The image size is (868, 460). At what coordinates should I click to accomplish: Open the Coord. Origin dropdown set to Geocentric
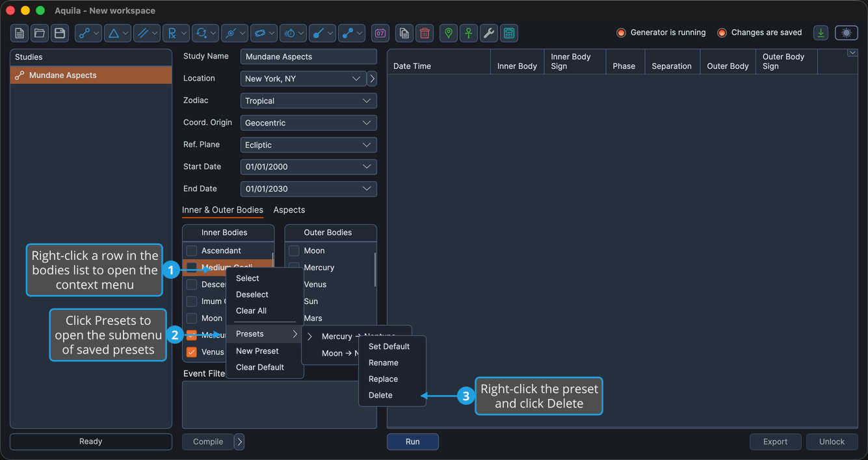(309, 123)
